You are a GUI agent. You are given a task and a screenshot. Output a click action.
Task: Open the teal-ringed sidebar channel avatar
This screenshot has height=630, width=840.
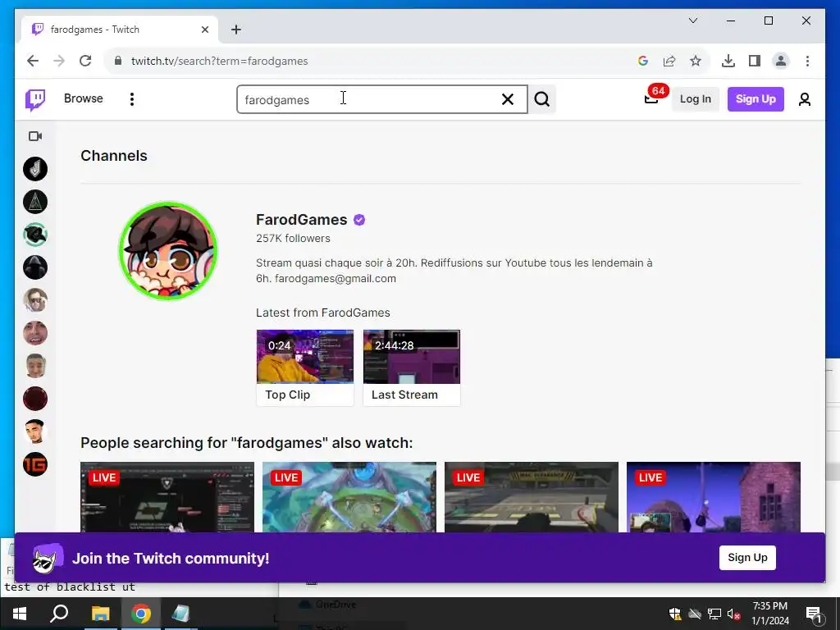coord(35,235)
